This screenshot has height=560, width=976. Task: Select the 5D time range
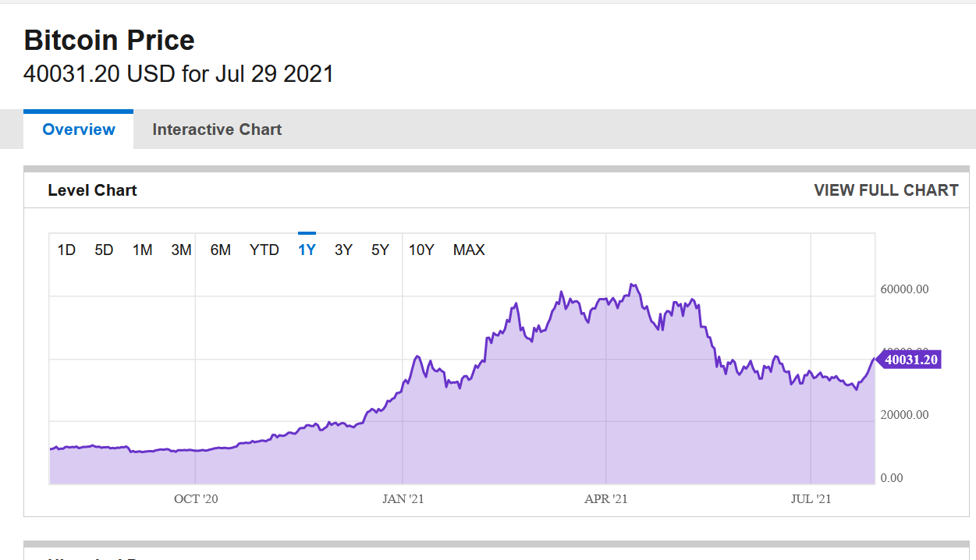104,250
